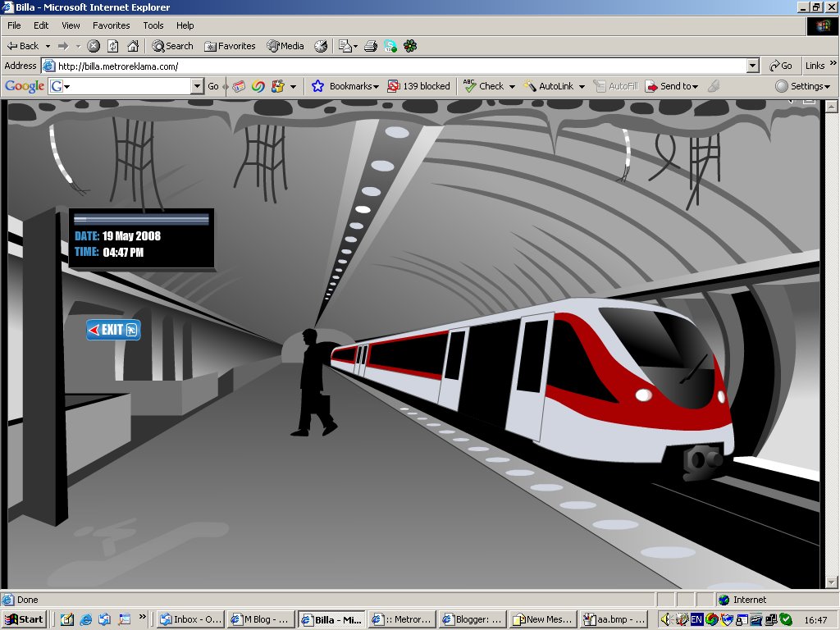Click the Google toolbar search field

(x=126, y=86)
